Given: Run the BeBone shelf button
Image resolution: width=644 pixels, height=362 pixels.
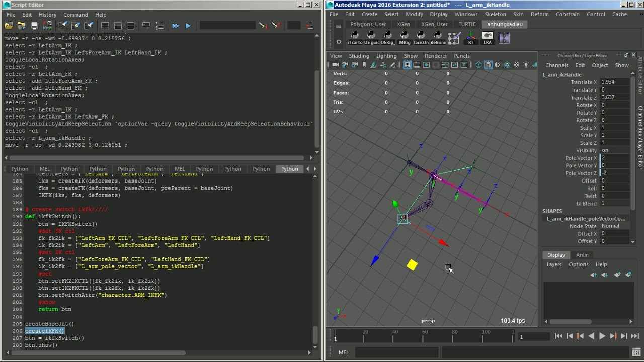Looking at the screenshot, I should pos(438,38).
